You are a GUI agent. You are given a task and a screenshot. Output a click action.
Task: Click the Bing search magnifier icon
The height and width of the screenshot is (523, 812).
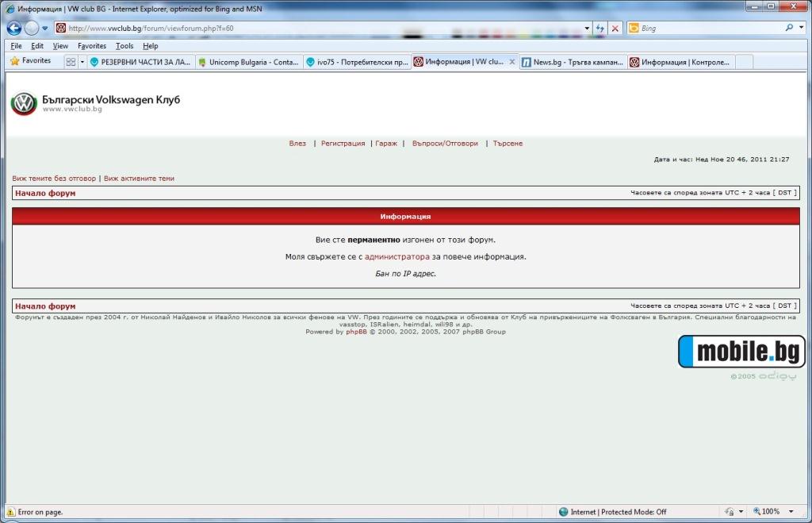point(790,28)
